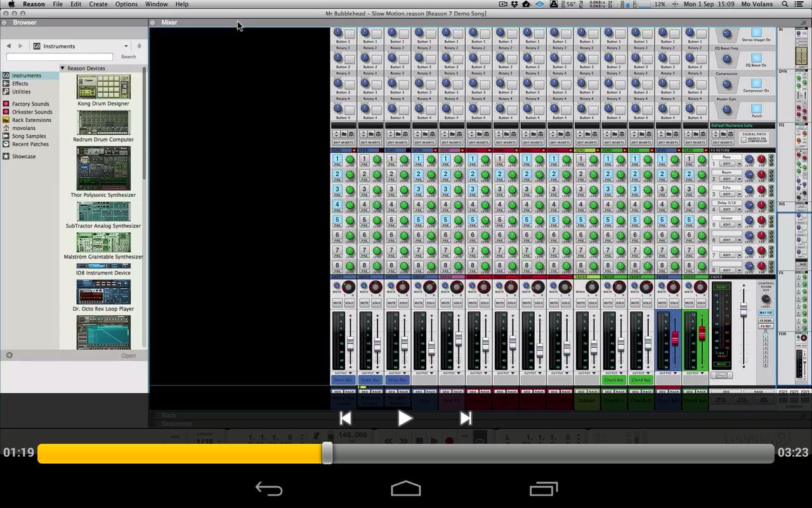The width and height of the screenshot is (812, 508).
Task: Open the Create menu
Action: 98,4
